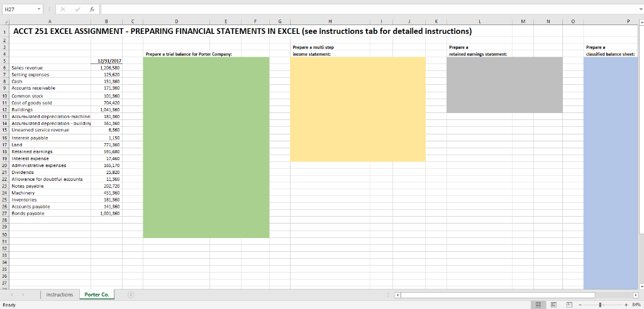644x309 pixels.
Task: Click vertical scrollbar down arrow
Action: (x=641, y=286)
